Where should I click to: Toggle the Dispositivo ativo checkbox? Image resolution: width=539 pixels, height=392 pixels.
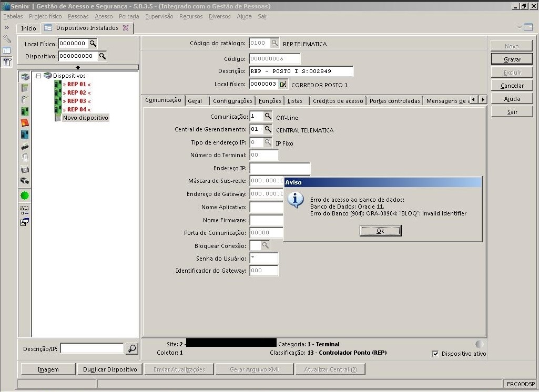[435, 354]
